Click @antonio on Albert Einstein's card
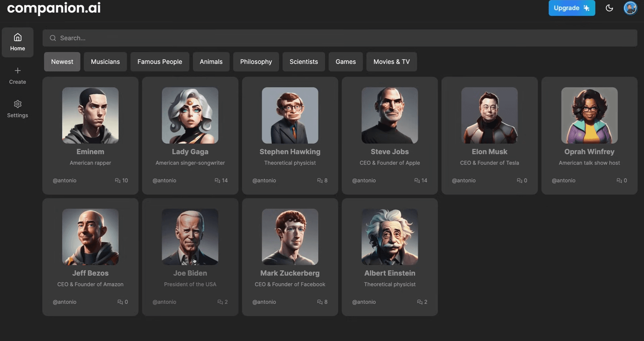Viewport: 644px width, 341px height. (364, 302)
